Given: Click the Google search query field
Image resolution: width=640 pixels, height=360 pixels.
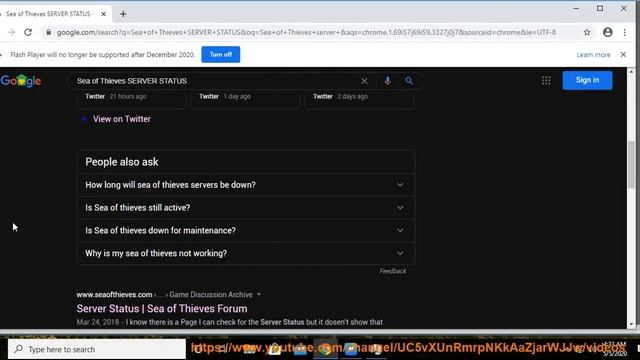Looking at the screenshot, I should pos(216,81).
